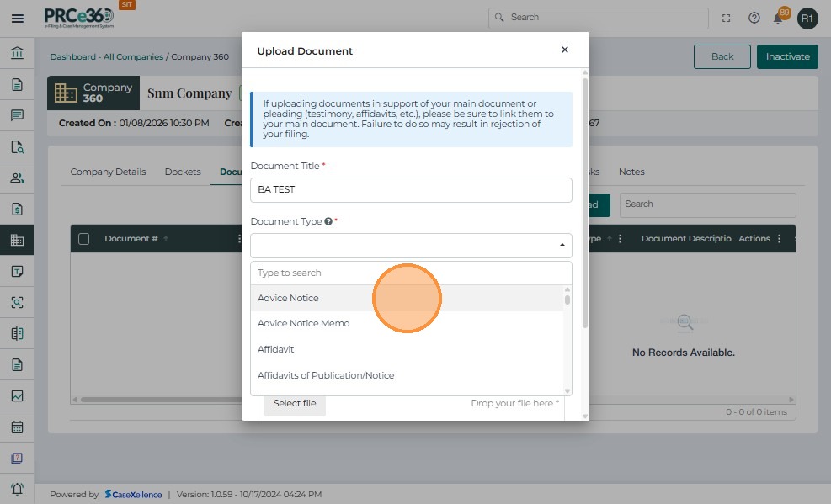Click the bank building sidebar icon
Viewport: 831px width, 504px height.
17,54
